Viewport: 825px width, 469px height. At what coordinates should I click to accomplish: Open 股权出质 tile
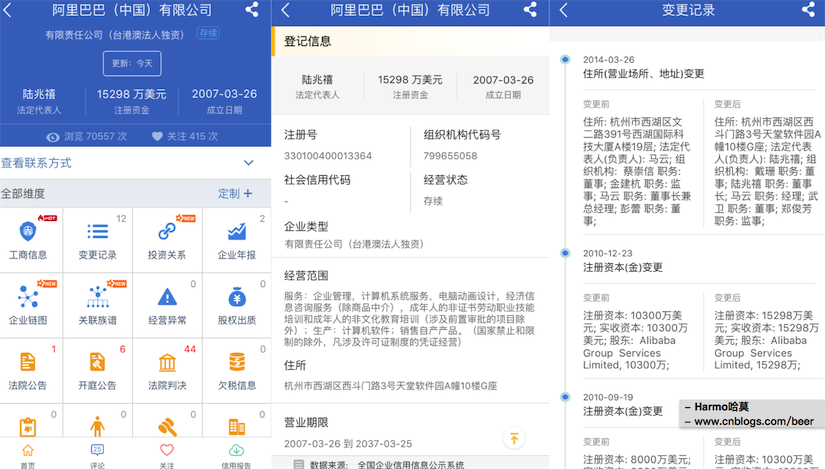pos(237,305)
